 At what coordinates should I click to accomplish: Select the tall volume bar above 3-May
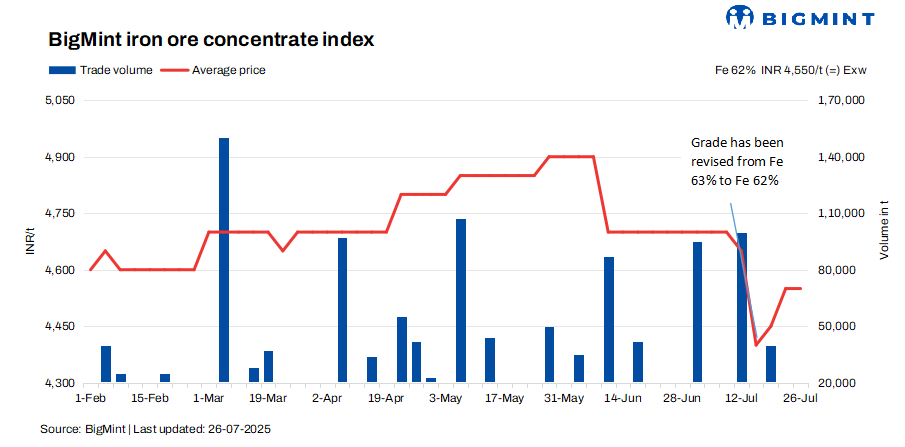coord(461,300)
